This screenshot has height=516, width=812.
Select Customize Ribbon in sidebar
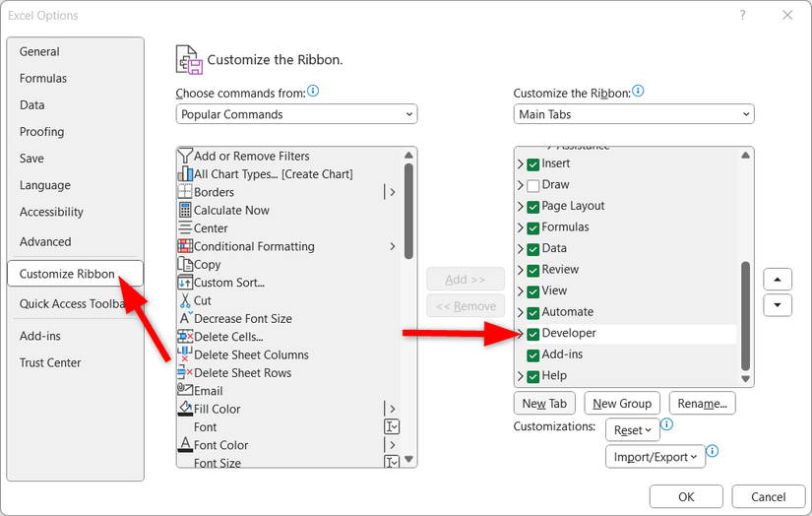click(75, 274)
